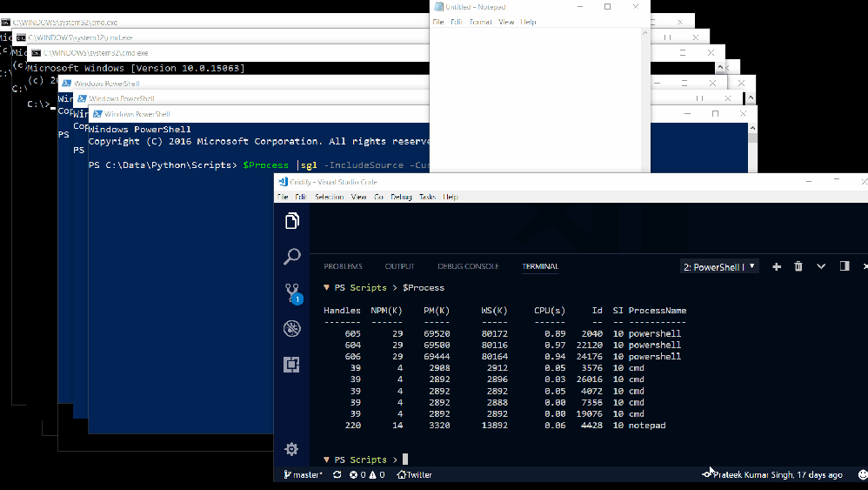Open the Go menu in VS Code

(x=378, y=197)
